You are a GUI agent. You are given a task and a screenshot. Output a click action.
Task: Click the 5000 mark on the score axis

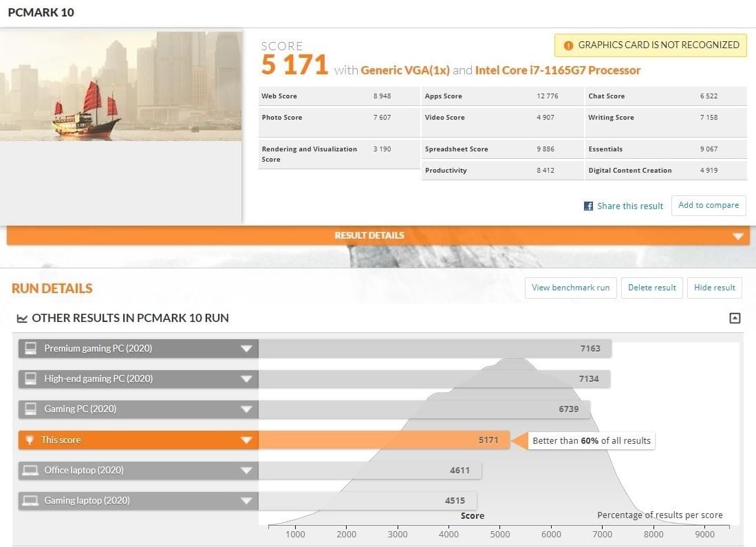(x=500, y=535)
